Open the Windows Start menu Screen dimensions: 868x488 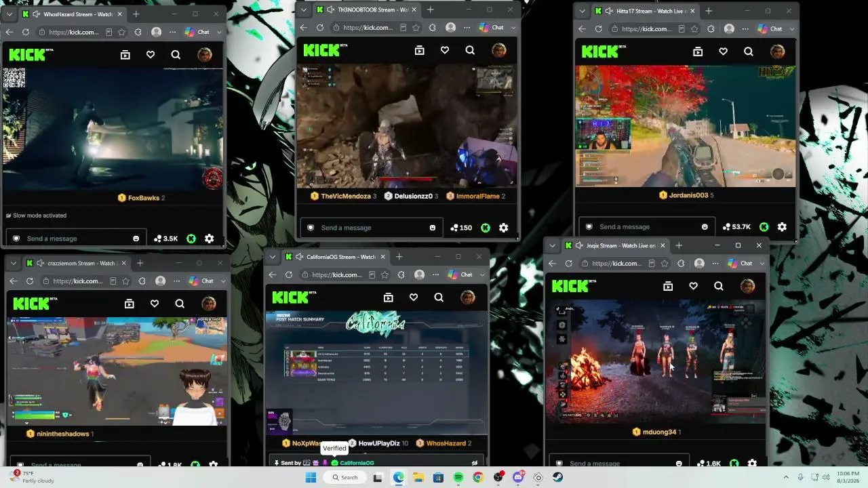pos(311,478)
